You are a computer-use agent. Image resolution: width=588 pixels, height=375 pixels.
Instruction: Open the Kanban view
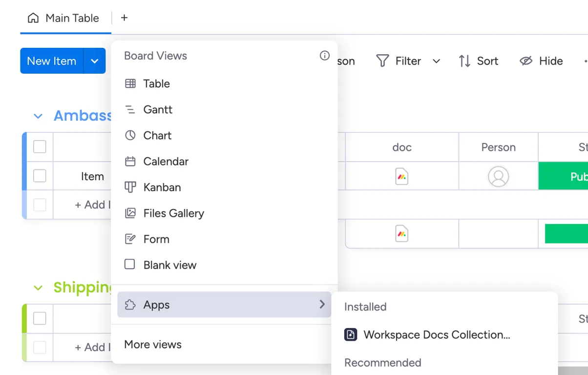[x=162, y=187]
